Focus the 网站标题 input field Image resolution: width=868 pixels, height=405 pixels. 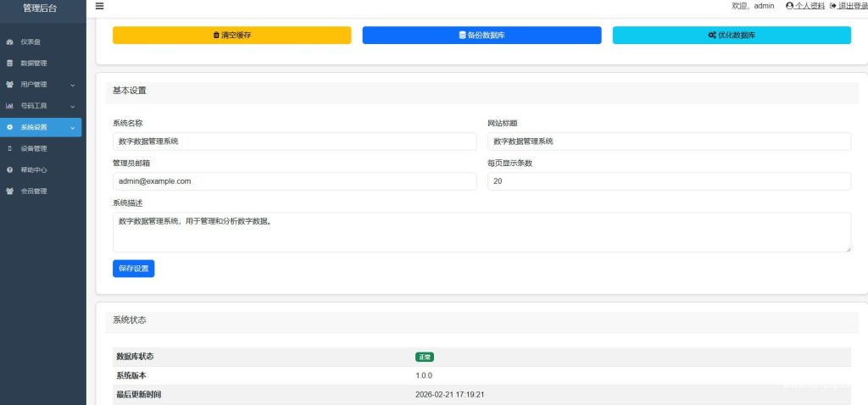pos(670,141)
